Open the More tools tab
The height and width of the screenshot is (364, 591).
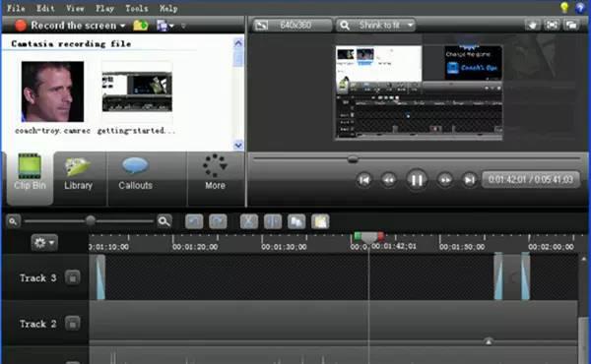[x=215, y=178]
